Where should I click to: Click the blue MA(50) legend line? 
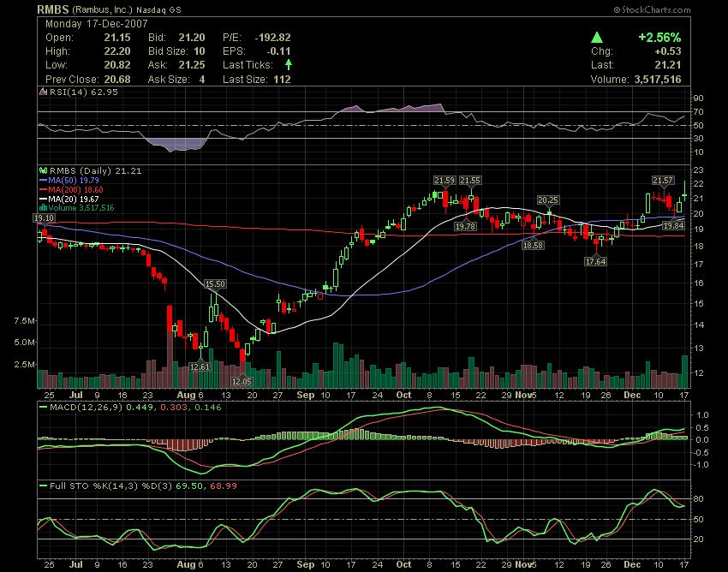pos(44,180)
